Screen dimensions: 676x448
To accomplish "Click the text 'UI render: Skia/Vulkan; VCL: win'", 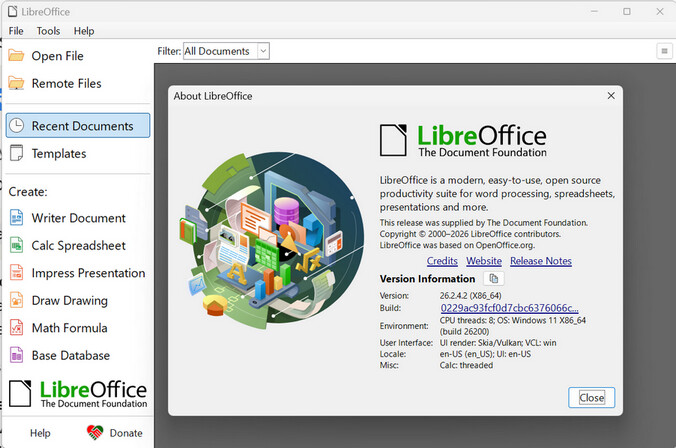I will coord(498,343).
